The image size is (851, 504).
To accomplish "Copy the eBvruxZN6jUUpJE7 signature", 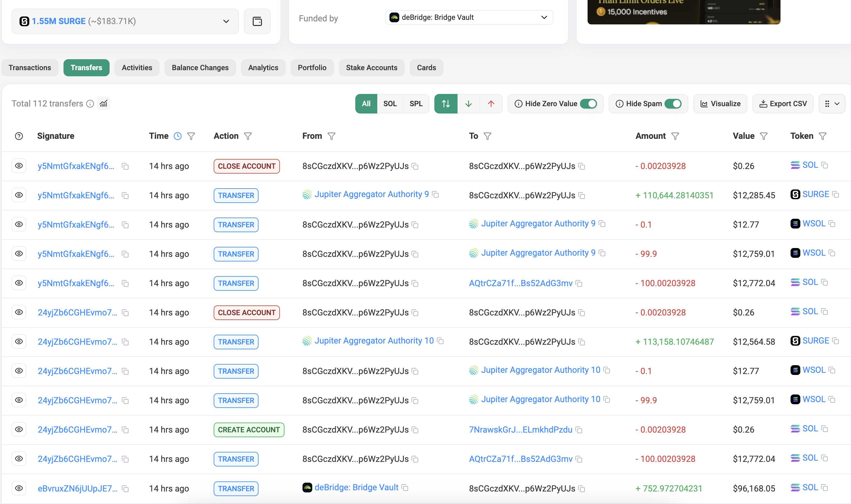I will coord(125,489).
